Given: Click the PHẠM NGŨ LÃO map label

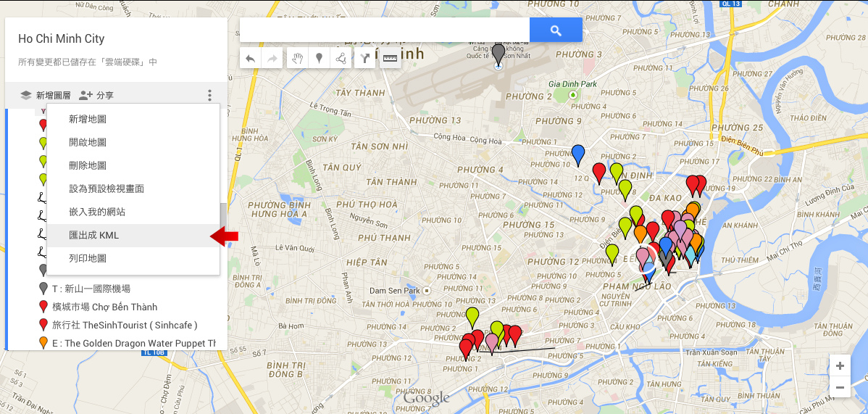Looking at the screenshot, I should [637, 286].
